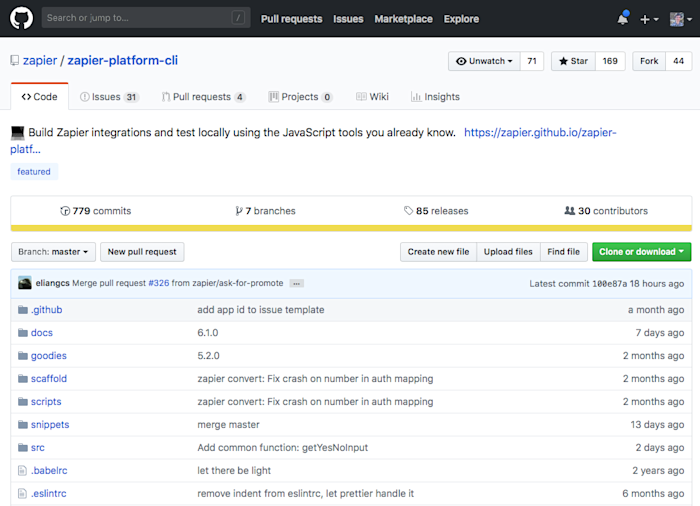Viewport: 700px width, 506px height.
Task: Open 'let there be light' commit message
Action: [x=234, y=470]
